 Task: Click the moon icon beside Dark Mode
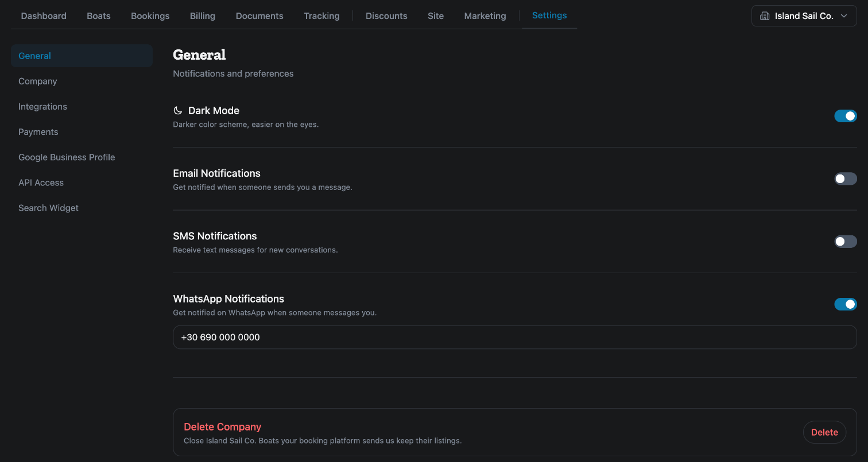178,111
